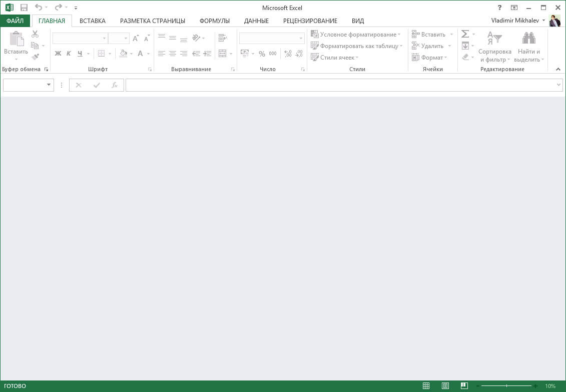The height and width of the screenshot is (392, 566).
Task: Click the Borders grid icon
Action: point(101,54)
